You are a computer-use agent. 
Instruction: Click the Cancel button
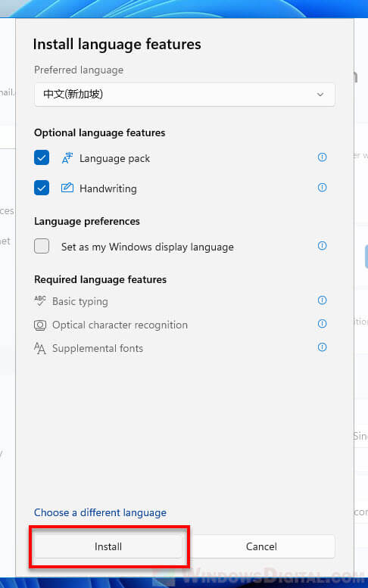coord(261,546)
